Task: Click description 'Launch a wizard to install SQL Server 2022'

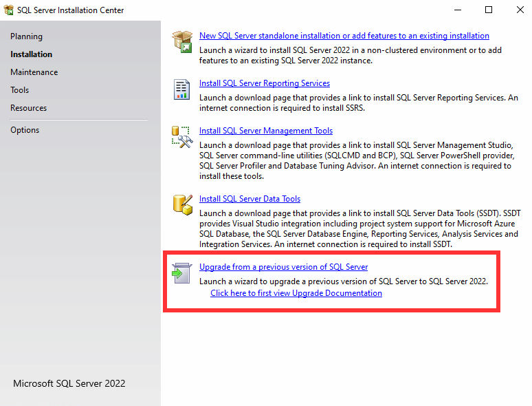Action: pyautogui.click(x=274, y=50)
